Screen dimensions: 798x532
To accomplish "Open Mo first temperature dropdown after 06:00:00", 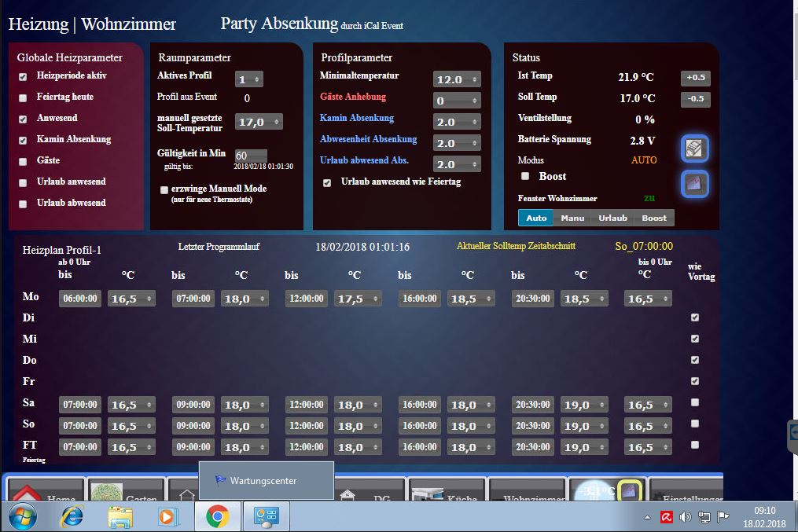I will pos(131,299).
